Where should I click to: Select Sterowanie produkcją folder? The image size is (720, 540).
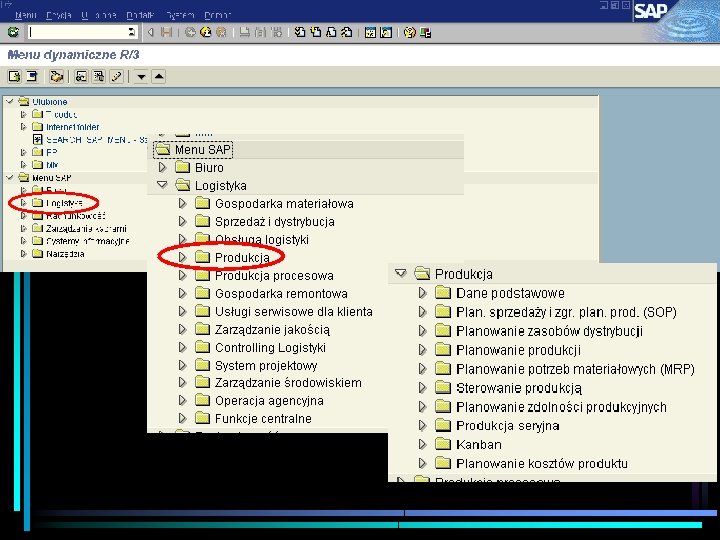pos(519,388)
